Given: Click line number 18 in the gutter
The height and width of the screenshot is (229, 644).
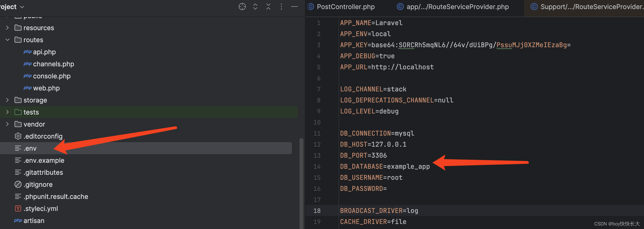Looking at the screenshot, I should [x=317, y=211].
